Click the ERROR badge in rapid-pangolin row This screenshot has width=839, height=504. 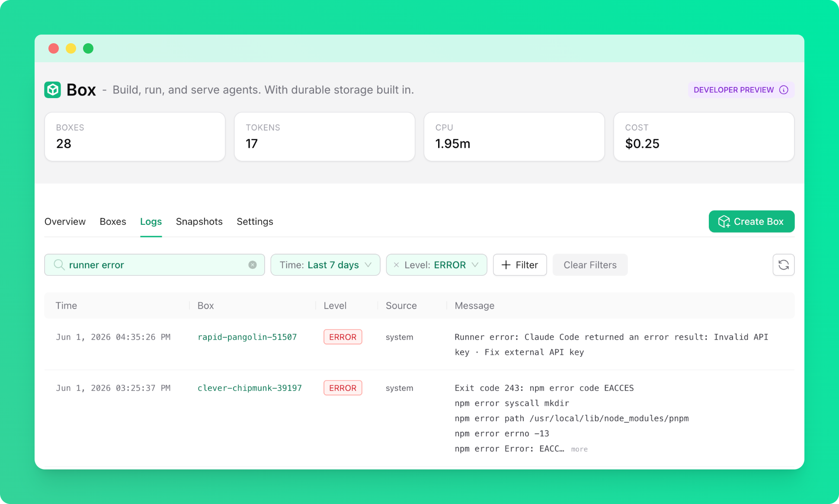[x=343, y=337]
